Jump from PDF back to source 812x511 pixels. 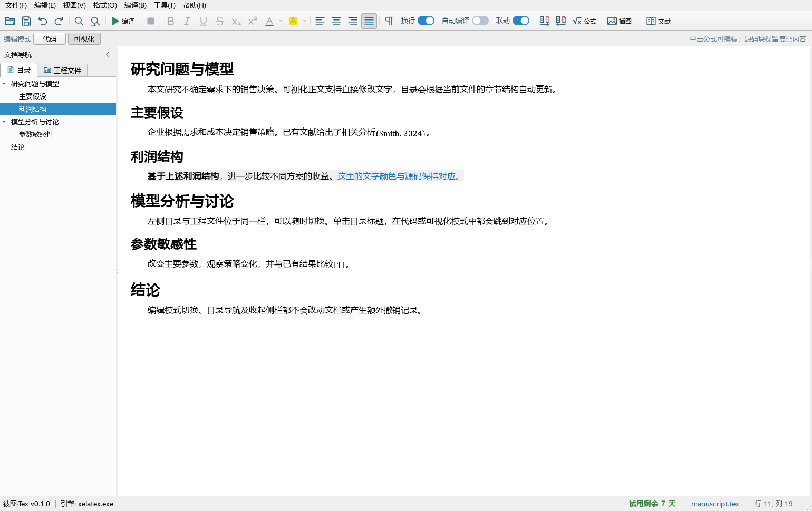[561, 21]
